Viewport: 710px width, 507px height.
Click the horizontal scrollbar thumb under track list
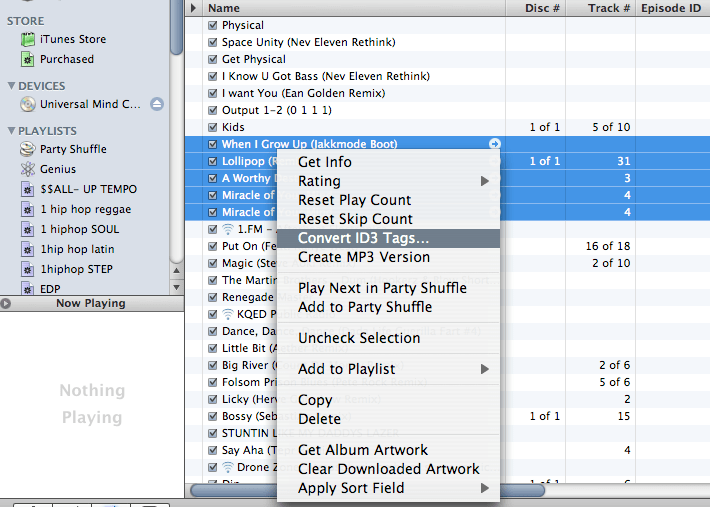coord(367,490)
